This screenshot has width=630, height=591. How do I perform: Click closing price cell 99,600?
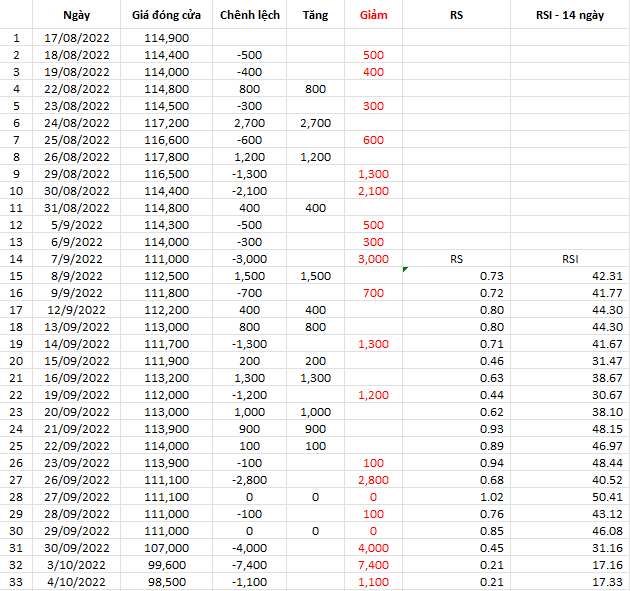(x=166, y=565)
